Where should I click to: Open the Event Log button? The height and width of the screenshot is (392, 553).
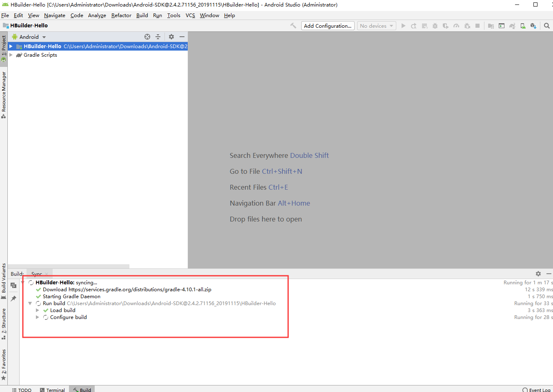click(x=536, y=390)
